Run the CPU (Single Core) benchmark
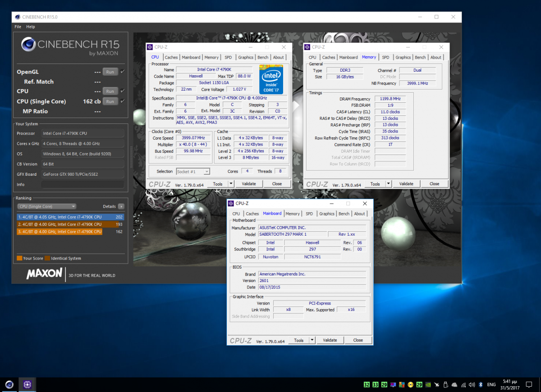 pos(110,101)
